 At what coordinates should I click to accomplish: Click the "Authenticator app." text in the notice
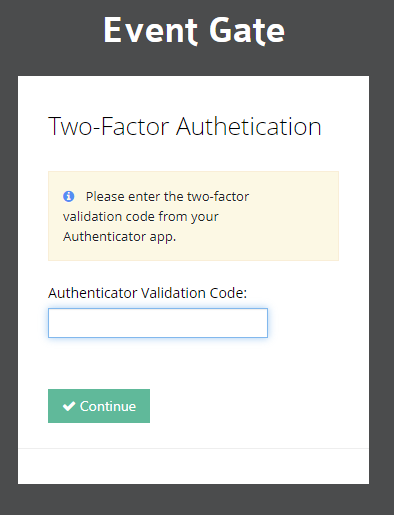point(119,237)
